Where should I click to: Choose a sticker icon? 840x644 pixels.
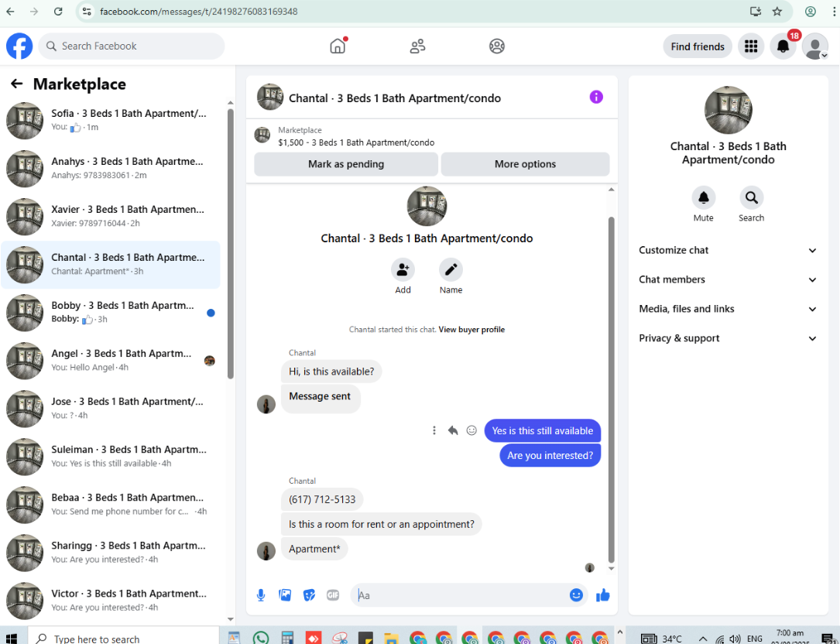tap(309, 595)
